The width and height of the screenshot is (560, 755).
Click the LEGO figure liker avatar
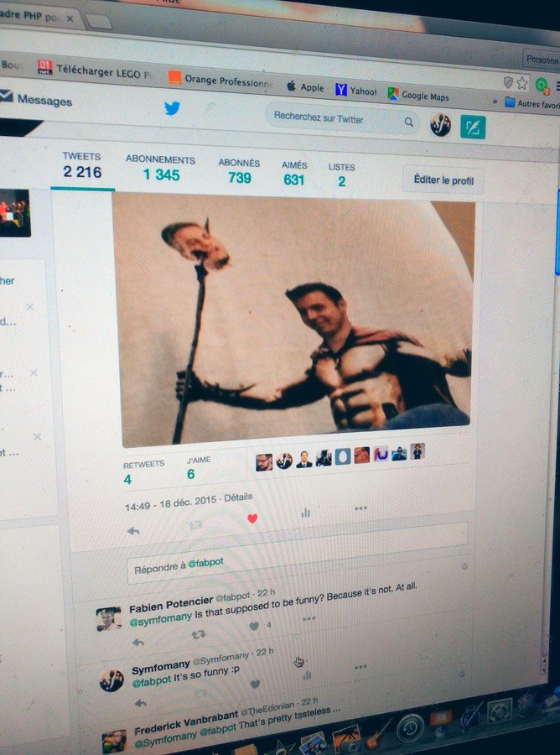point(417,450)
